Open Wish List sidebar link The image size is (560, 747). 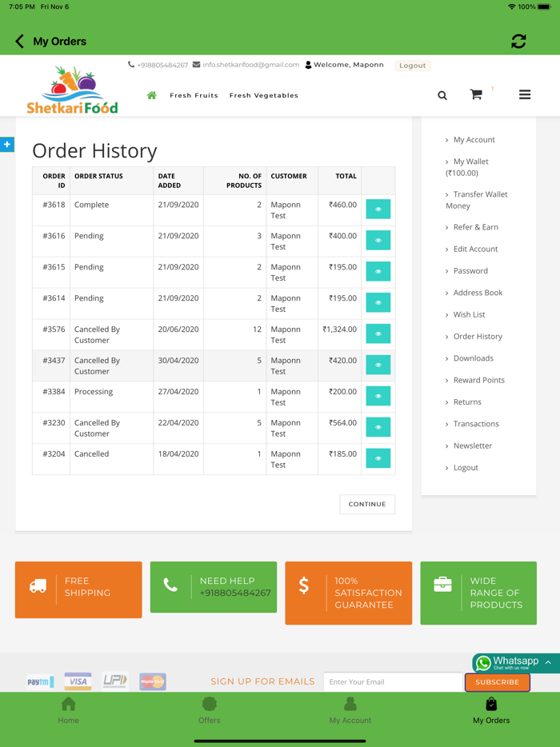[469, 315]
